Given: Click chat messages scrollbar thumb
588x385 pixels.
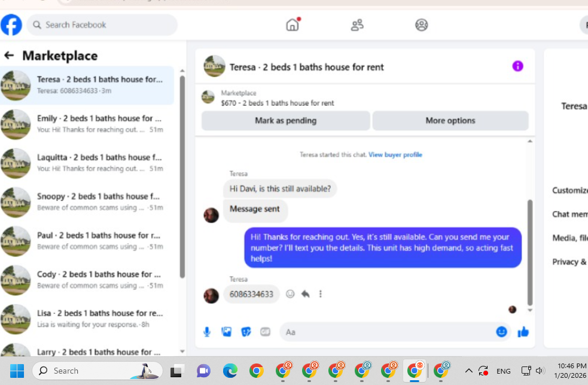Looking at the screenshot, I should pyautogui.click(x=530, y=253).
